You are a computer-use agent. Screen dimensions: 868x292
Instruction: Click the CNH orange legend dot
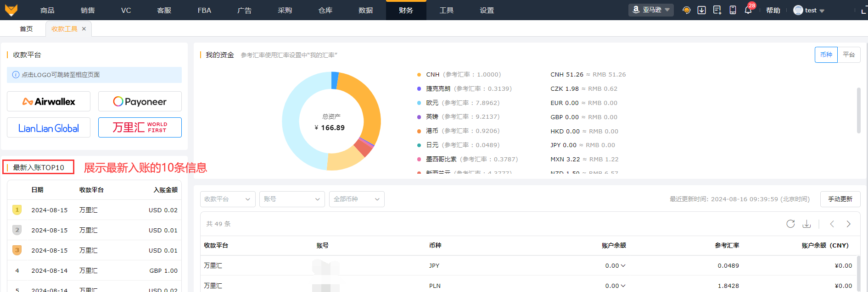(419, 74)
